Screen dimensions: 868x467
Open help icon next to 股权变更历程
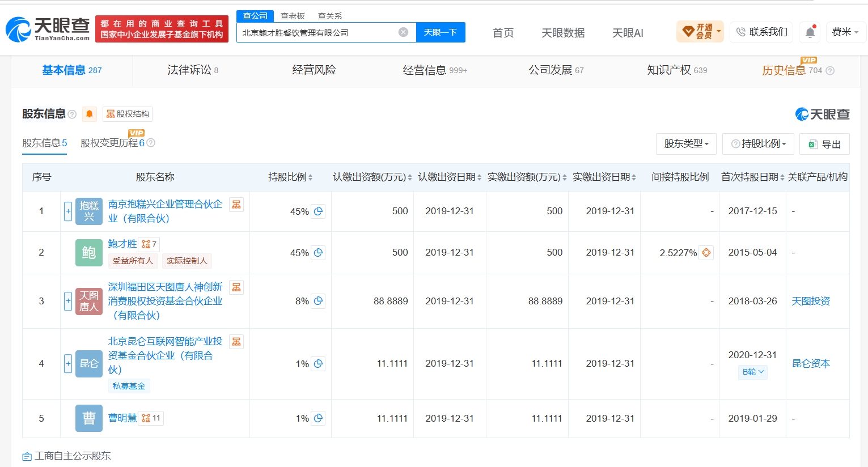click(x=151, y=143)
